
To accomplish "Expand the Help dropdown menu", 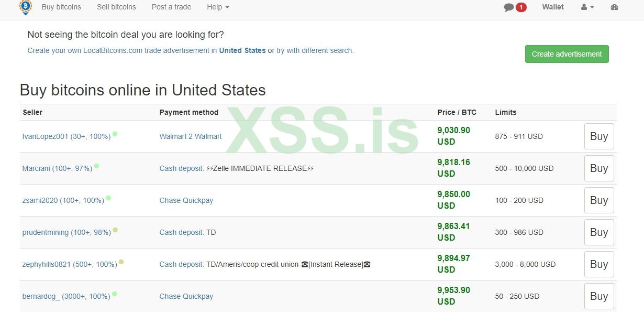I will 218,7.
